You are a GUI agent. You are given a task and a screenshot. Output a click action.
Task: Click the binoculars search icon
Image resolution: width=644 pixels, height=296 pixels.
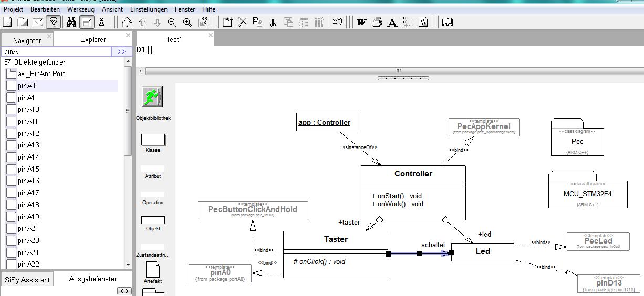click(x=71, y=22)
